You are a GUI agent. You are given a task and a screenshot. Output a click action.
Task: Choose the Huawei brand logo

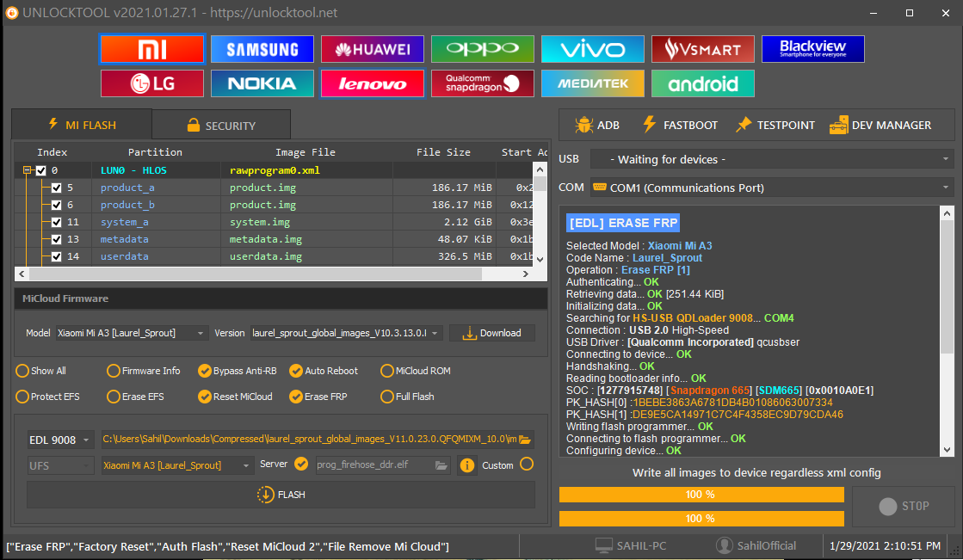(x=372, y=49)
